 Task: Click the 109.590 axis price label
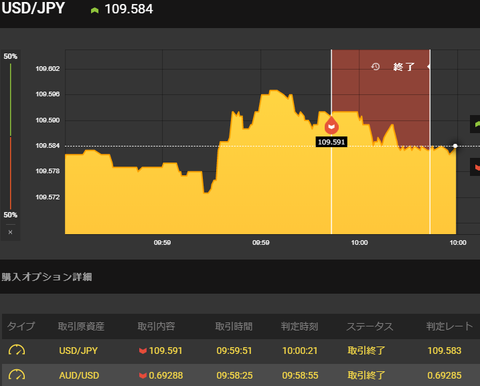(x=48, y=120)
